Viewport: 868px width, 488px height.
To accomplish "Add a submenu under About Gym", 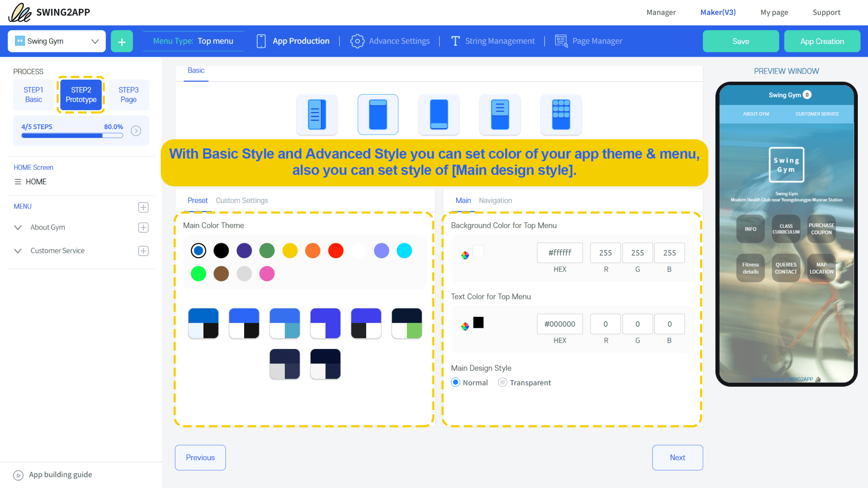I will tap(143, 227).
